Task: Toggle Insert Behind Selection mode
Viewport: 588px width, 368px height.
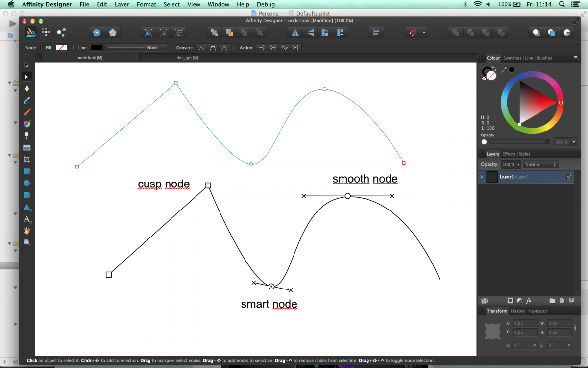Action: (x=536, y=33)
